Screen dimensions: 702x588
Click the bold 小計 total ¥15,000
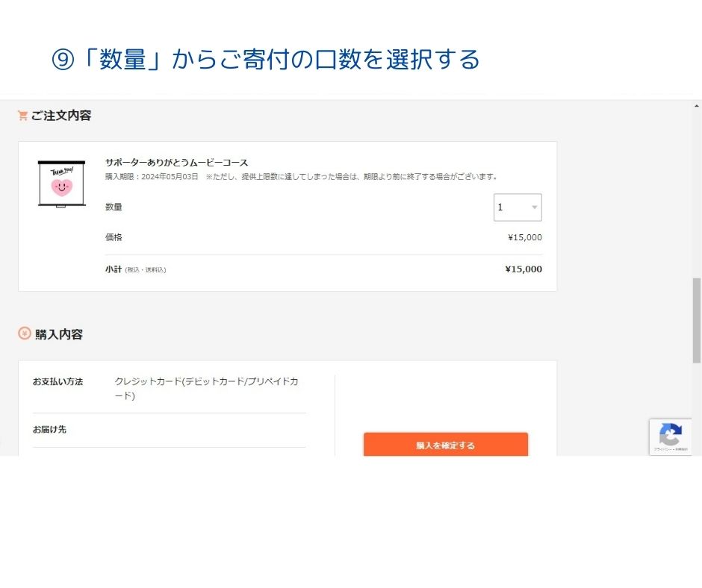coord(524,269)
